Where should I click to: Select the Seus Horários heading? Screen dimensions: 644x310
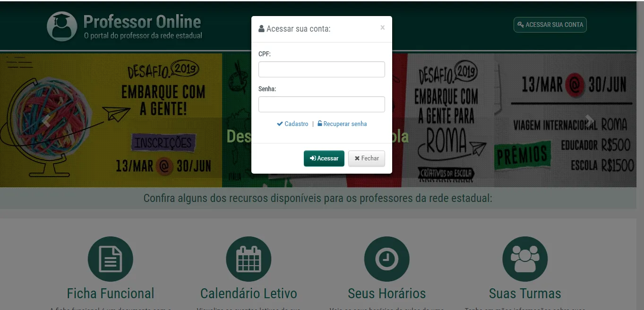point(386,293)
